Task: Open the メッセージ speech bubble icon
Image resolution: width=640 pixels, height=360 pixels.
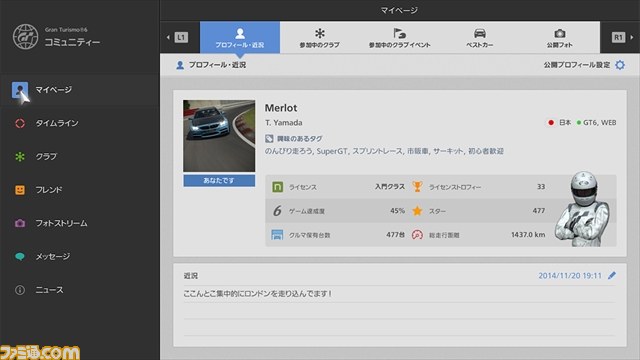Action: pos(20,257)
